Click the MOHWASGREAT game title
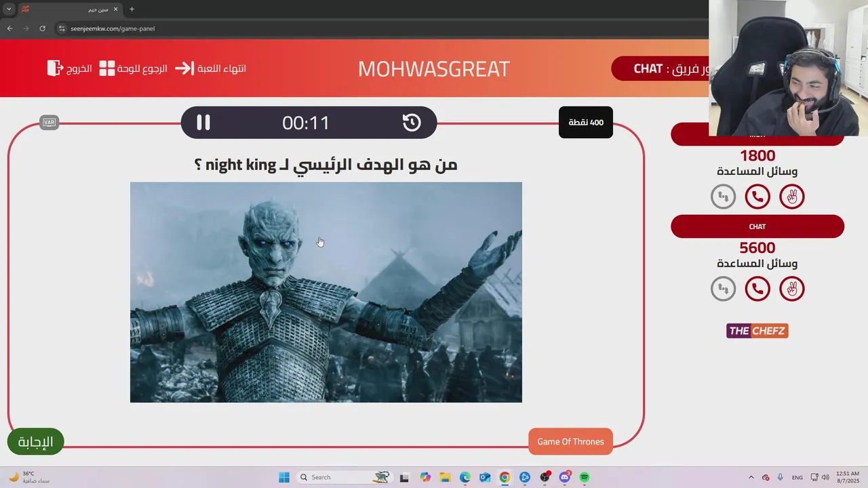This screenshot has height=488, width=868. click(434, 68)
